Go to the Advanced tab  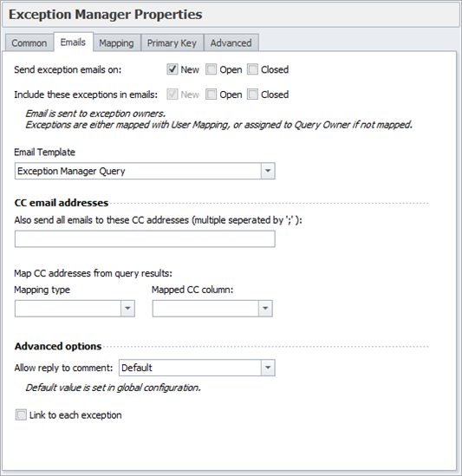tap(231, 42)
